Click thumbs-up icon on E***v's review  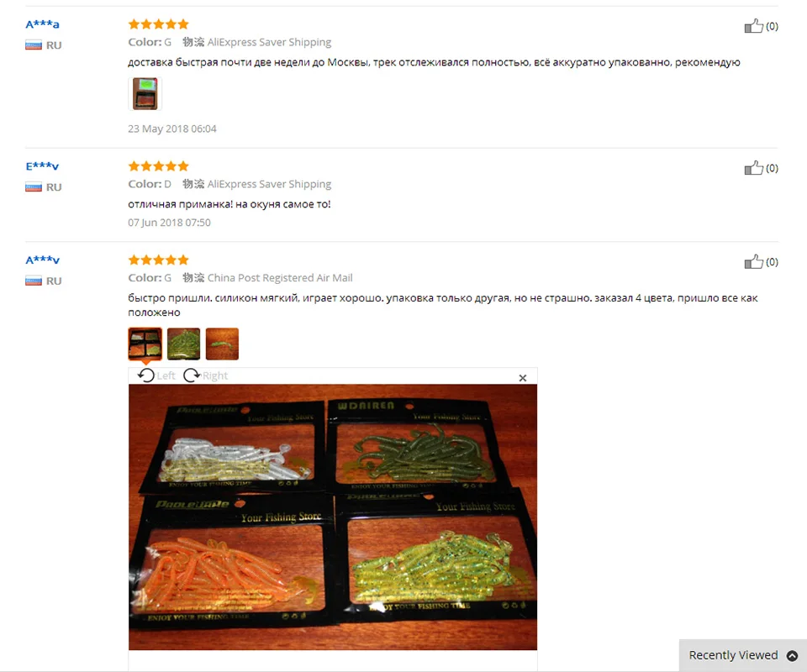(753, 168)
